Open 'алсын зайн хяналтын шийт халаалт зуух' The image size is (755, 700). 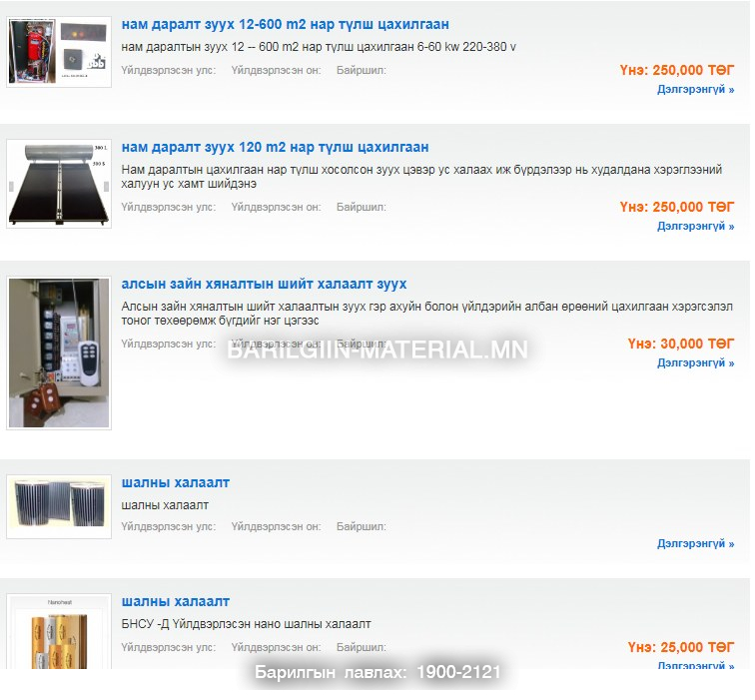click(264, 284)
